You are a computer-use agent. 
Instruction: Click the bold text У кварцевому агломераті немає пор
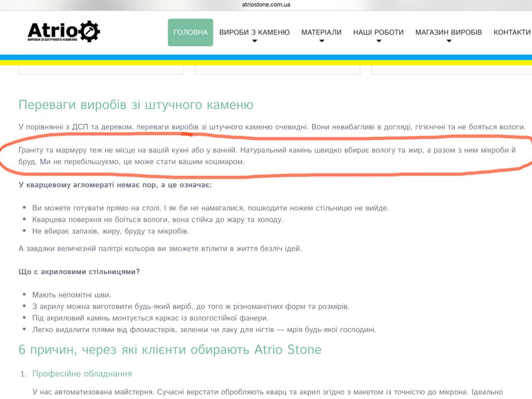tap(115, 185)
